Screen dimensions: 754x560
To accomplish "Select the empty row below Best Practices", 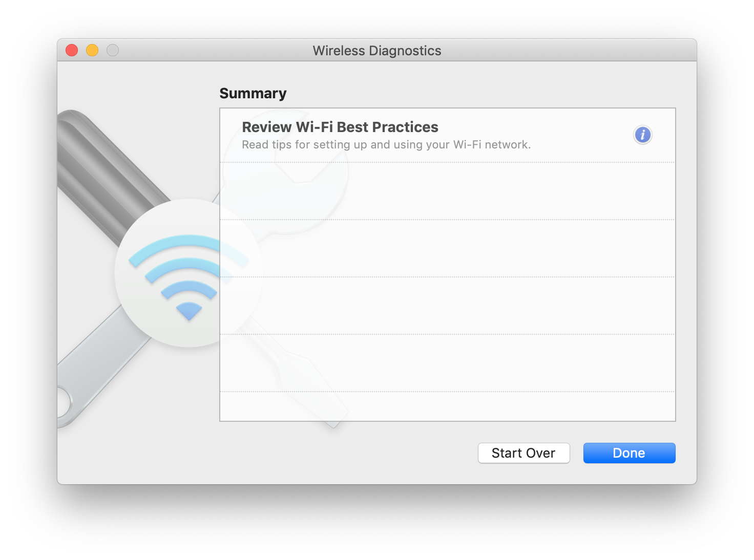I will coord(447,191).
